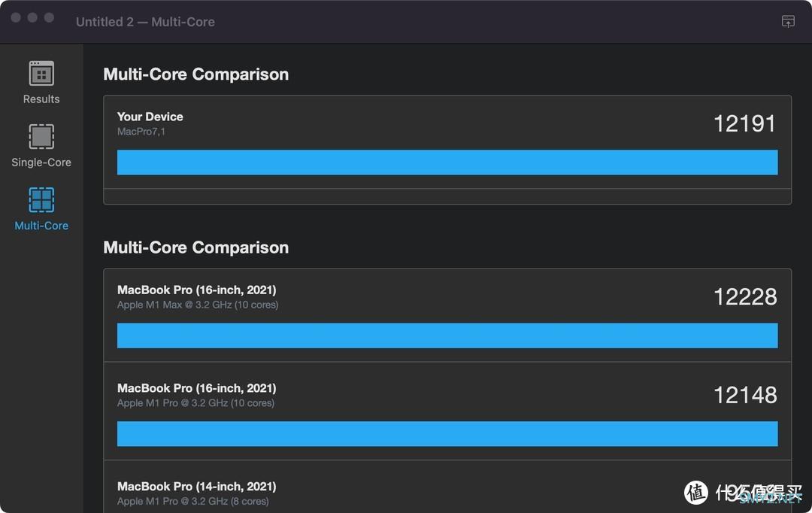Click the Your Device score bar

tap(447, 162)
